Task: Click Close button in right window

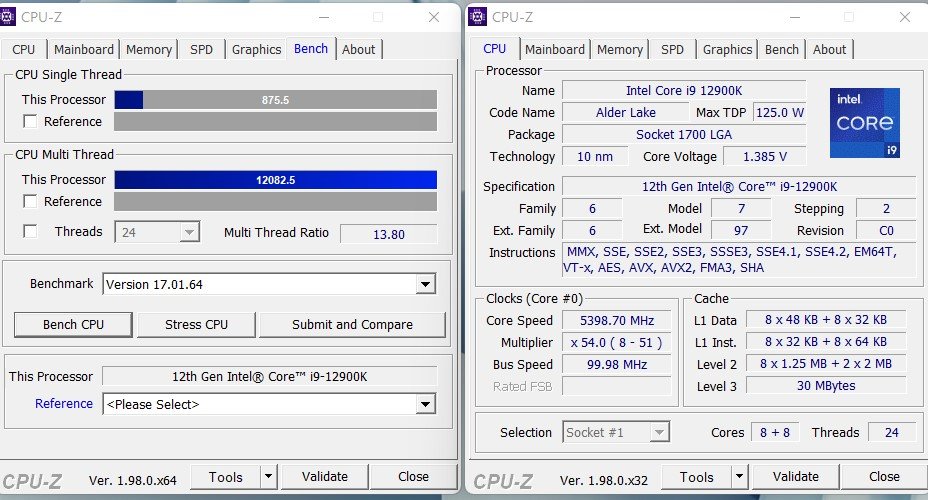Action: 884,476
